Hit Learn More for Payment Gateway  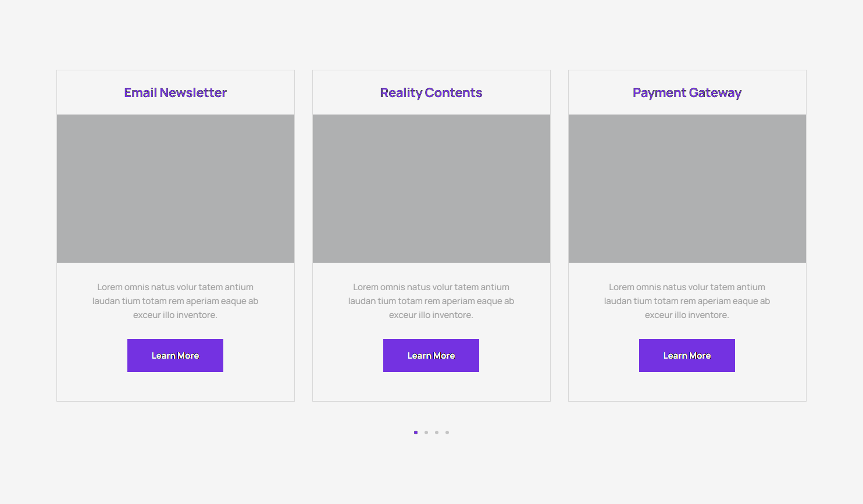(687, 356)
